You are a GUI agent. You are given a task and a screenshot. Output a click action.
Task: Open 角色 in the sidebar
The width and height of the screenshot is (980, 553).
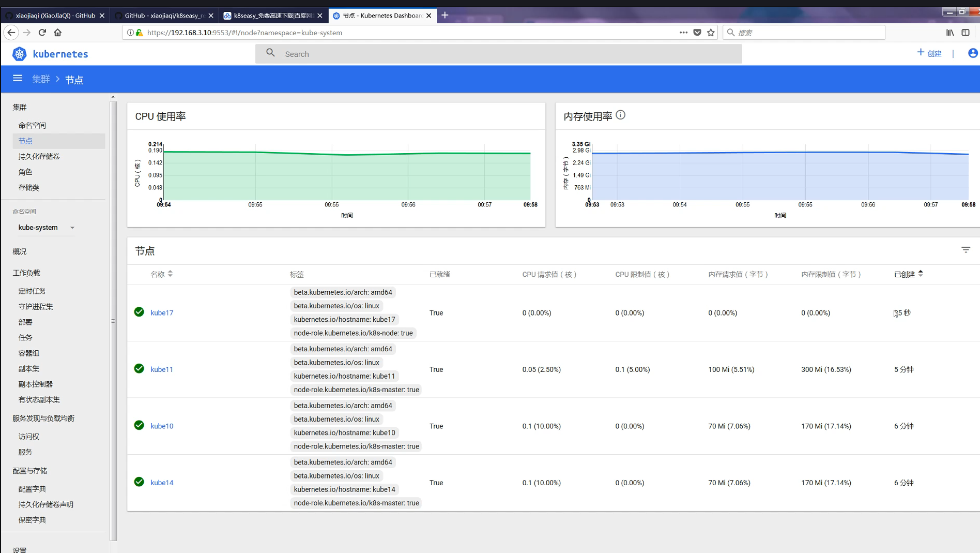[25, 172]
